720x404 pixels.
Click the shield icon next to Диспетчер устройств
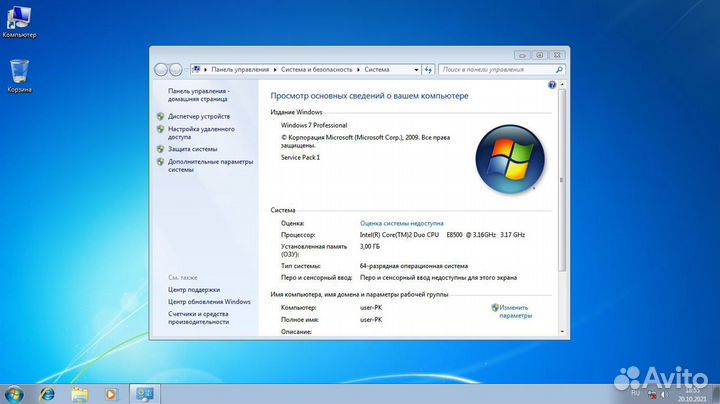(x=160, y=117)
